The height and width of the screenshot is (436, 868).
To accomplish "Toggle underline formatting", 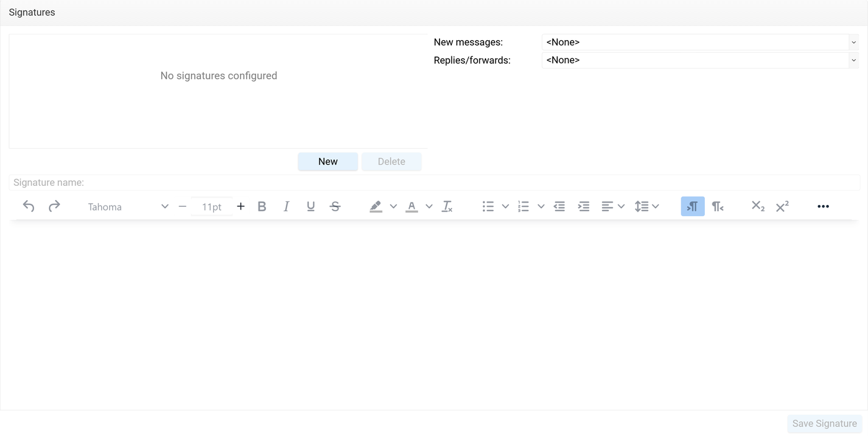I will pyautogui.click(x=311, y=206).
